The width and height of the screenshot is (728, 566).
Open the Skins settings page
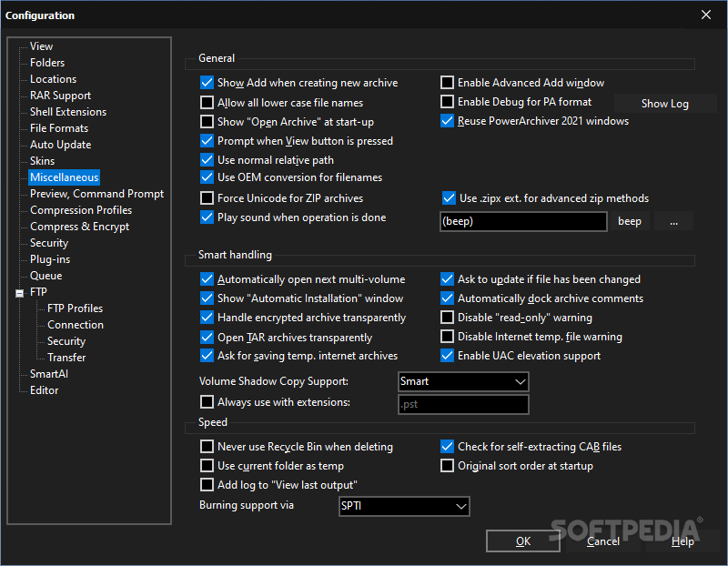tap(42, 161)
